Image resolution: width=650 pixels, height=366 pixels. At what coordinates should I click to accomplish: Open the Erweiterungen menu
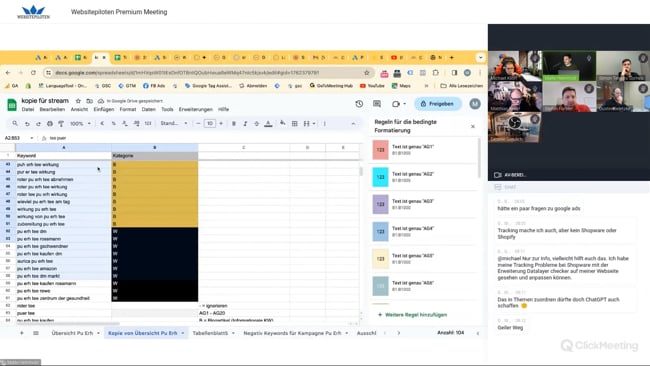[196, 109]
